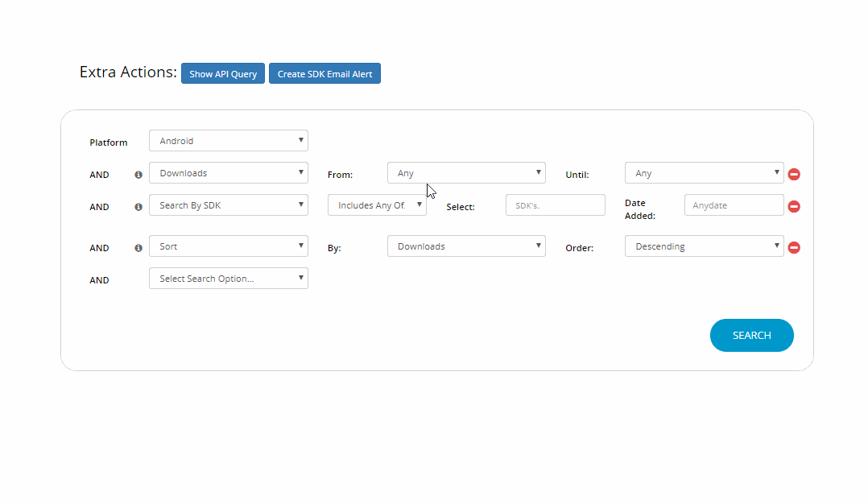
Task: Remove the Downloads filter row
Action: click(794, 174)
